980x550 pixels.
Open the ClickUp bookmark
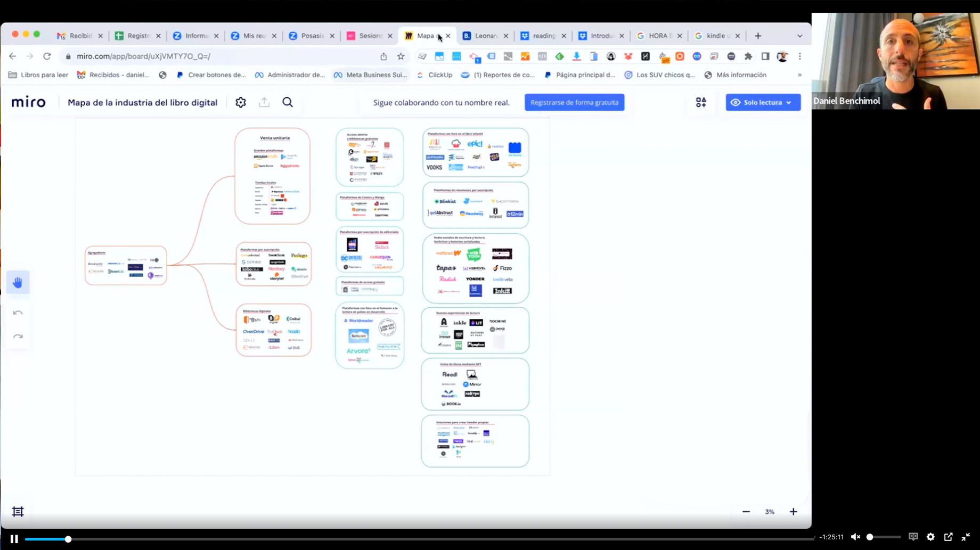tap(435, 75)
